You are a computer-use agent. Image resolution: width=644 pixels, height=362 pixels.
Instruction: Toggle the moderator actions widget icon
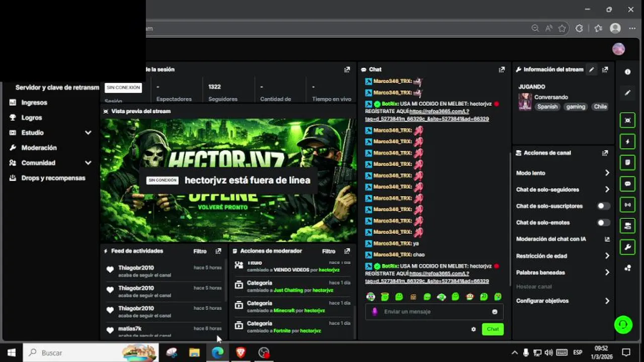point(627,226)
